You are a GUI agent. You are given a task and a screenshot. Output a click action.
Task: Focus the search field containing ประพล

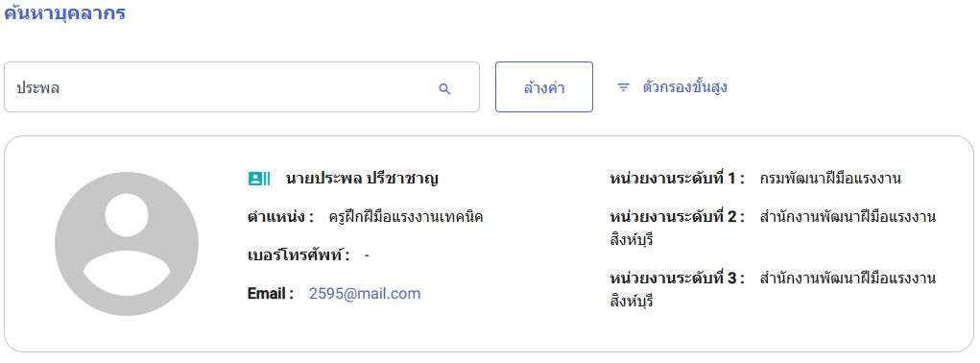coord(242,86)
